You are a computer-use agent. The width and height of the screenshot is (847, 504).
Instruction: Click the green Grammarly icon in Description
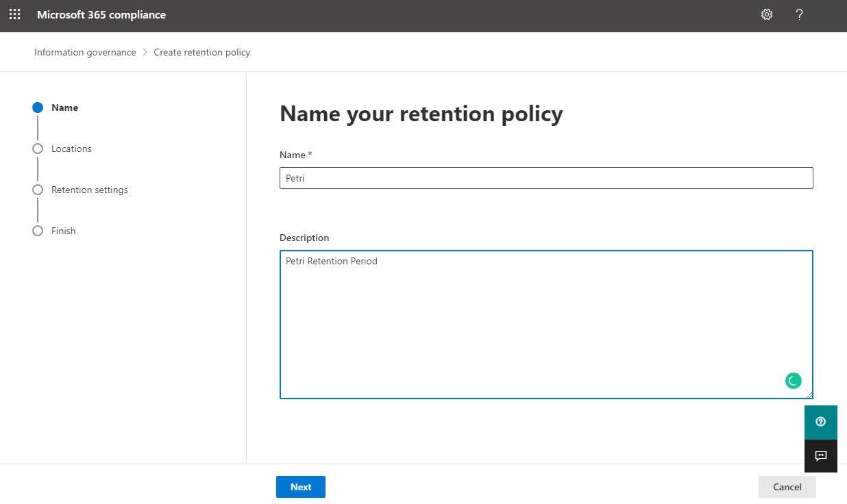(793, 381)
